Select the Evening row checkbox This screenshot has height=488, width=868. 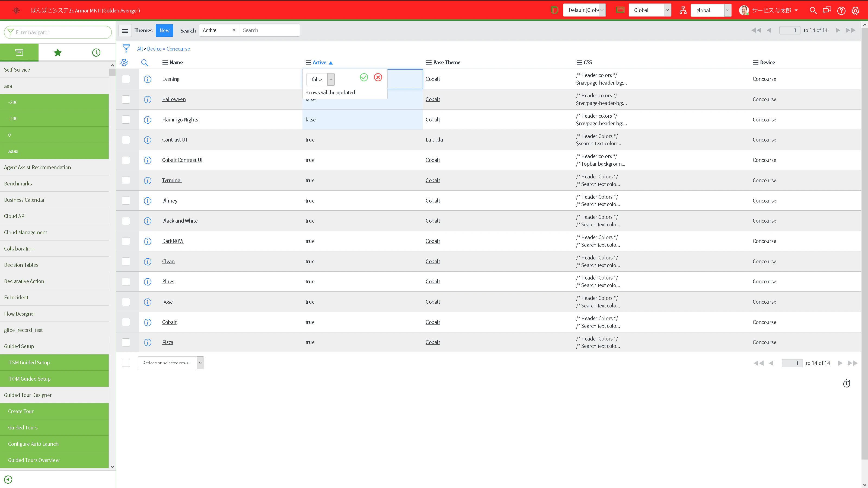click(x=126, y=79)
